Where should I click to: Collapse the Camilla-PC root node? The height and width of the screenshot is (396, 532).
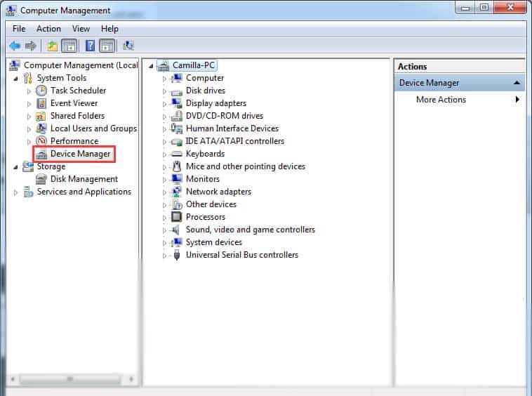point(151,66)
